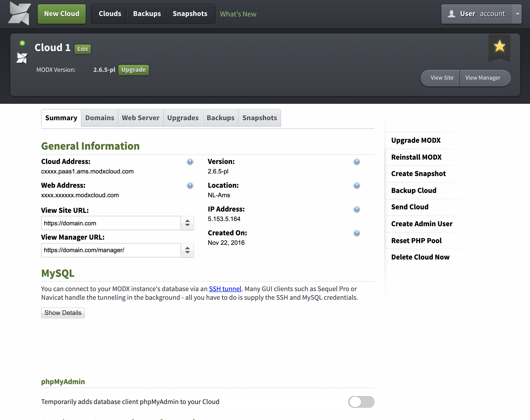
Task: Click the created date Nov 22, 2016
Action: coord(226,243)
